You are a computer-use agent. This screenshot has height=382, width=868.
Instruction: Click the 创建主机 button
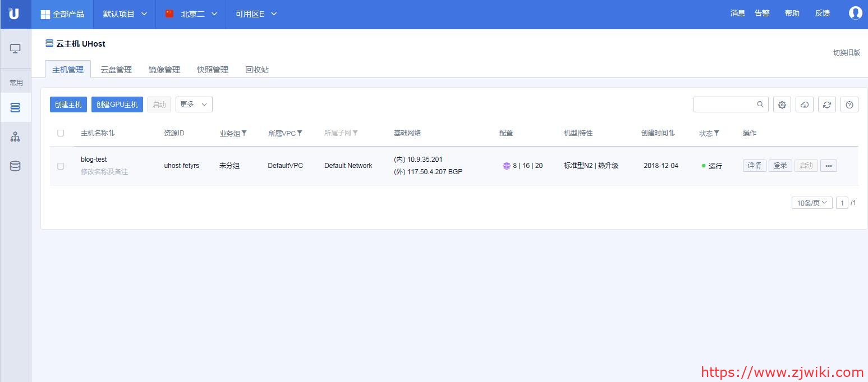click(x=68, y=104)
